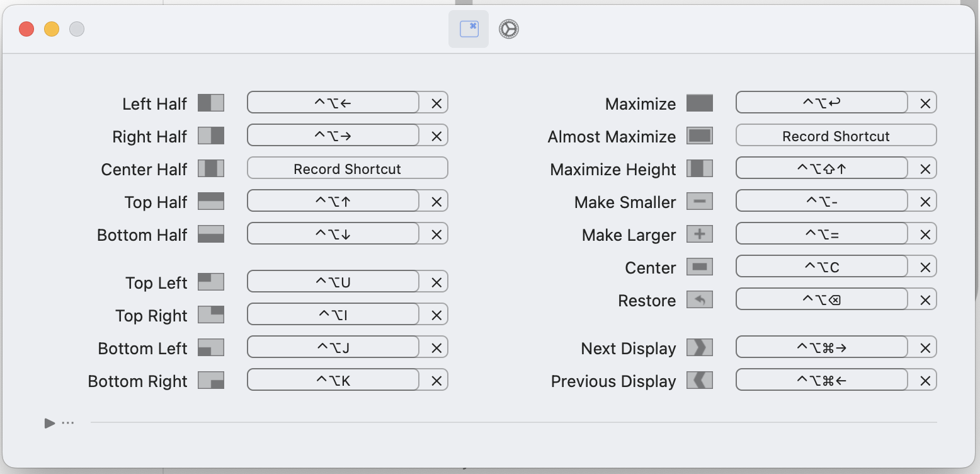Record a shortcut for Almost Maximize
980x474 pixels.
click(836, 136)
